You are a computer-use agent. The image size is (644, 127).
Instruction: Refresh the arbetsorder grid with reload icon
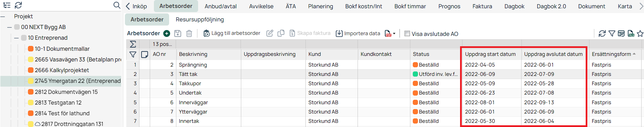pyautogui.click(x=602, y=33)
